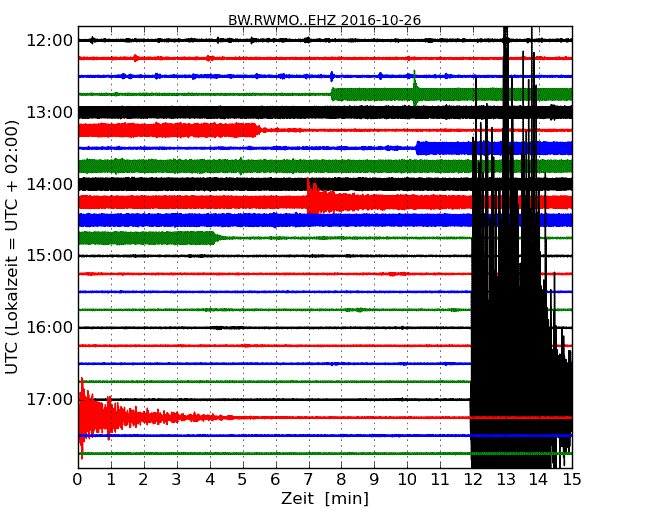This screenshot has width=650, height=520.
Task: Click the plot title BW.RWMO..EHZ 2016-10-26
Action: pos(325,20)
